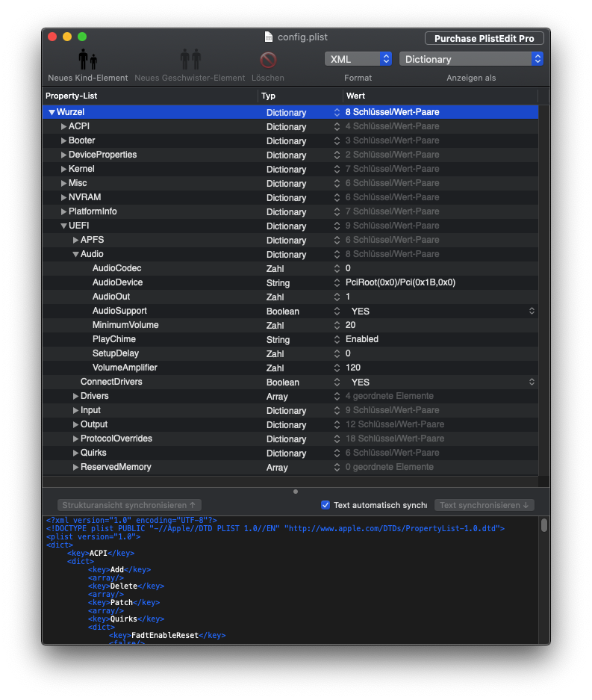This screenshot has height=700, width=592.
Task: Change type stepper for AudioCodec row
Action: [337, 268]
